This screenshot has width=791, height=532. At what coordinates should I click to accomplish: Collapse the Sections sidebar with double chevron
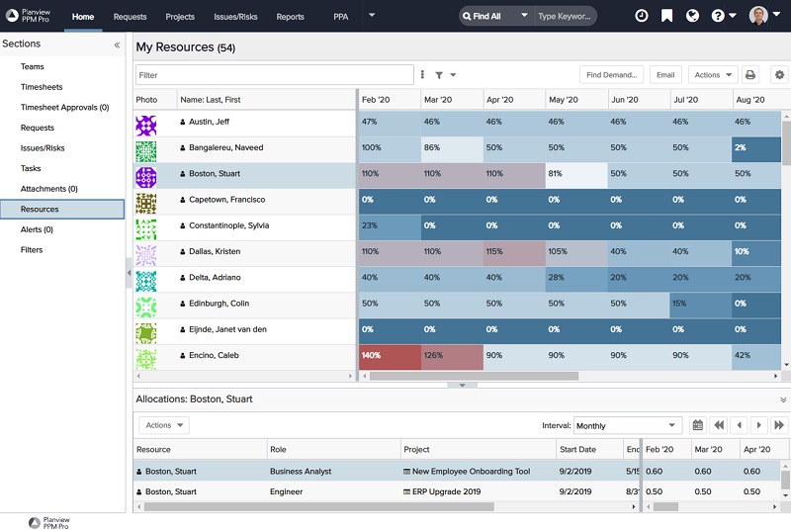point(117,44)
